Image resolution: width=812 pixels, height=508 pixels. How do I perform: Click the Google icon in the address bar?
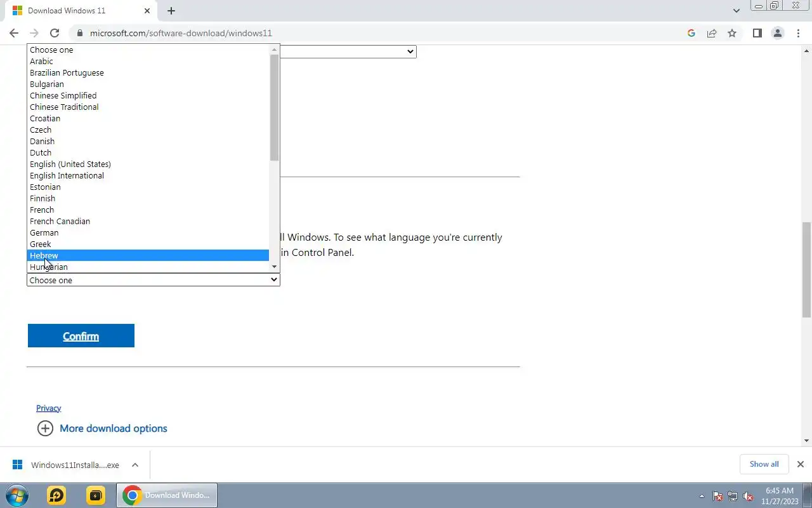click(691, 33)
